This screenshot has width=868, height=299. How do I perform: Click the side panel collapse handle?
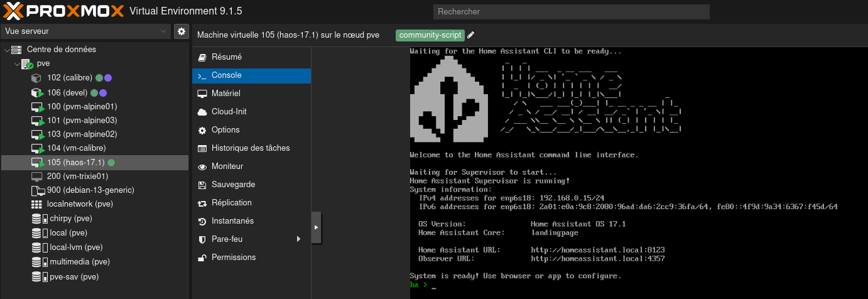point(316,227)
